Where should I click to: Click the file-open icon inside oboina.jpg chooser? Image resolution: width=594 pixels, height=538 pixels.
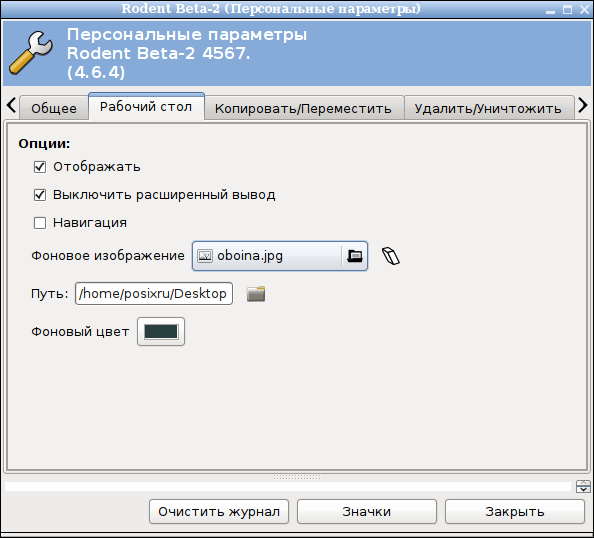click(x=355, y=256)
